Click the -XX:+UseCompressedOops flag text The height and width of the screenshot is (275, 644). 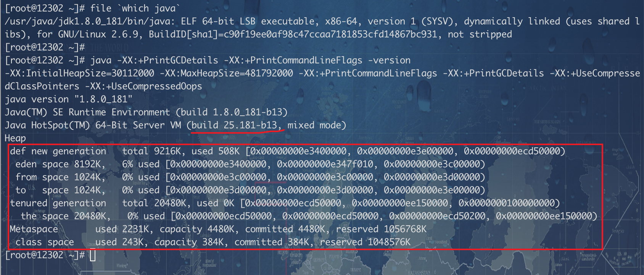[x=143, y=86]
